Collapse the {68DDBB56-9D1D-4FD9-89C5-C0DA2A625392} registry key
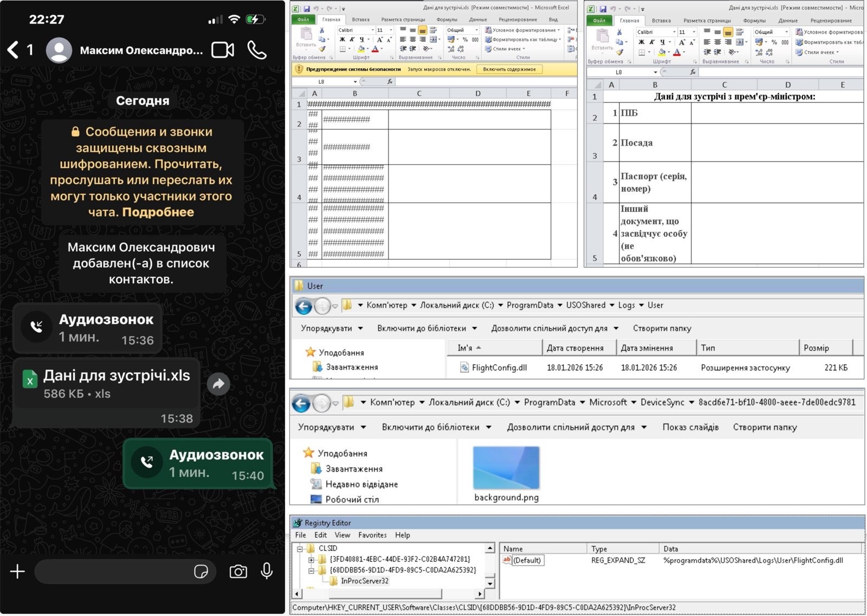The height and width of the screenshot is (616, 867). click(311, 570)
